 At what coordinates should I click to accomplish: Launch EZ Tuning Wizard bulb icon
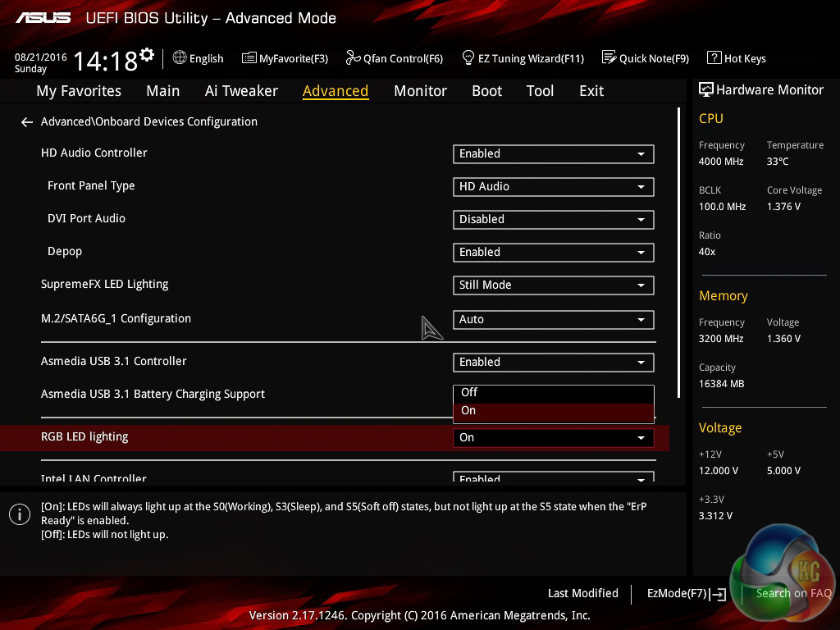coord(468,57)
